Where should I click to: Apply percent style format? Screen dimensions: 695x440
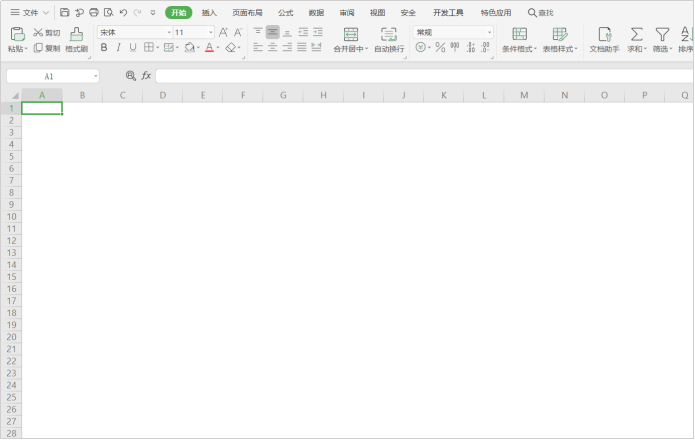pyautogui.click(x=440, y=47)
